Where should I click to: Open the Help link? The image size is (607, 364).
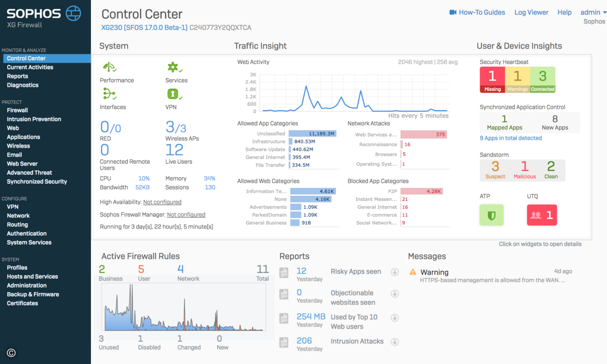[565, 12]
